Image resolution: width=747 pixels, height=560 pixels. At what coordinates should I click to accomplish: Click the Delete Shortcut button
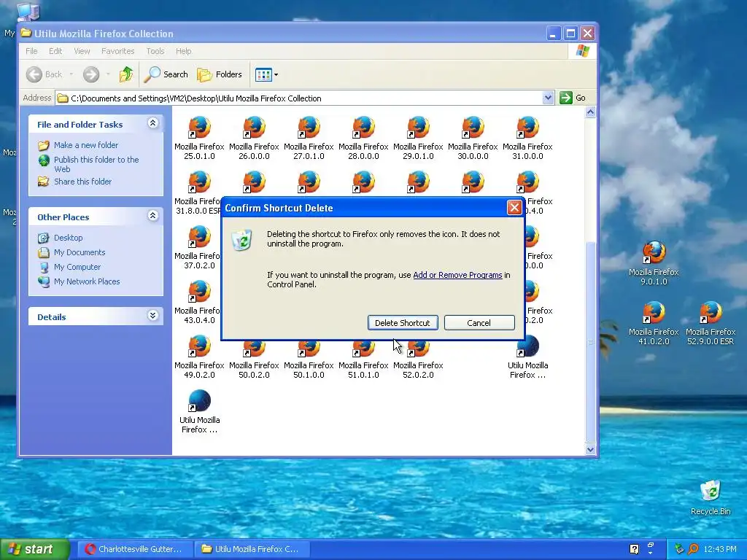point(403,322)
